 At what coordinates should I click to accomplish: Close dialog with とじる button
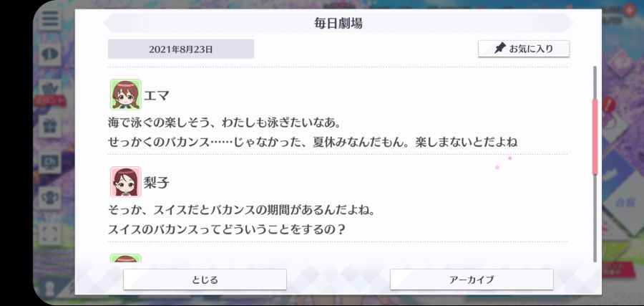(x=205, y=279)
